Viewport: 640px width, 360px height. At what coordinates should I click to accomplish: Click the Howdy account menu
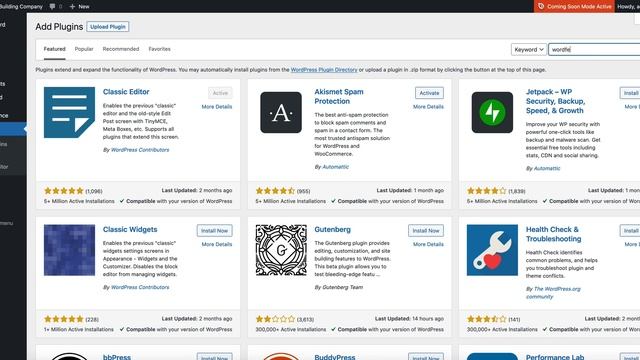tap(629, 7)
